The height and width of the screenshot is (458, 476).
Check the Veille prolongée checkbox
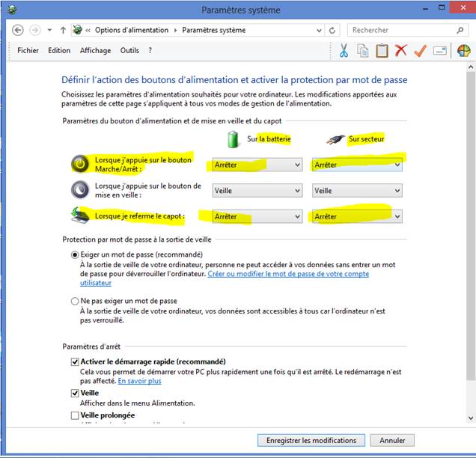(75, 415)
